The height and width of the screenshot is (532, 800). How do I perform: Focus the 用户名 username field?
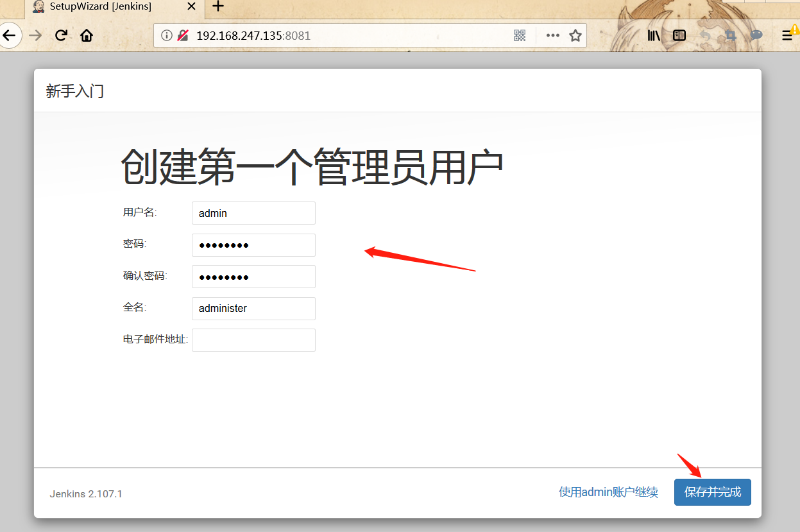[x=253, y=212]
